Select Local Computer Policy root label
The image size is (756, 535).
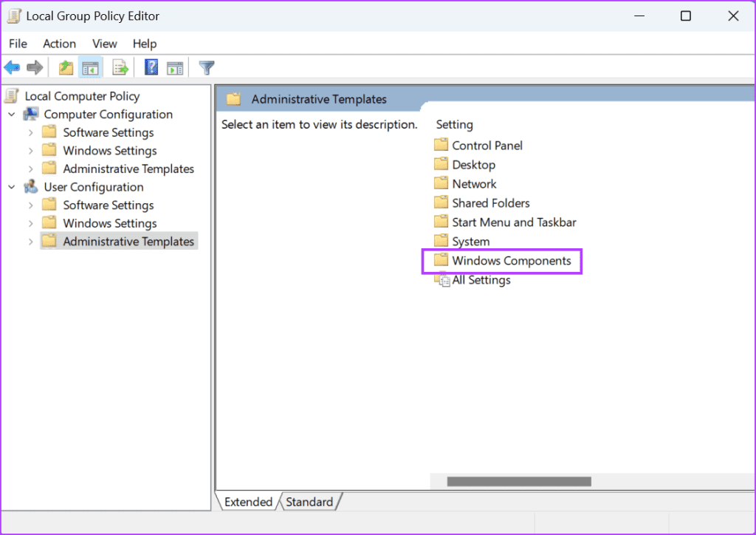tap(82, 96)
